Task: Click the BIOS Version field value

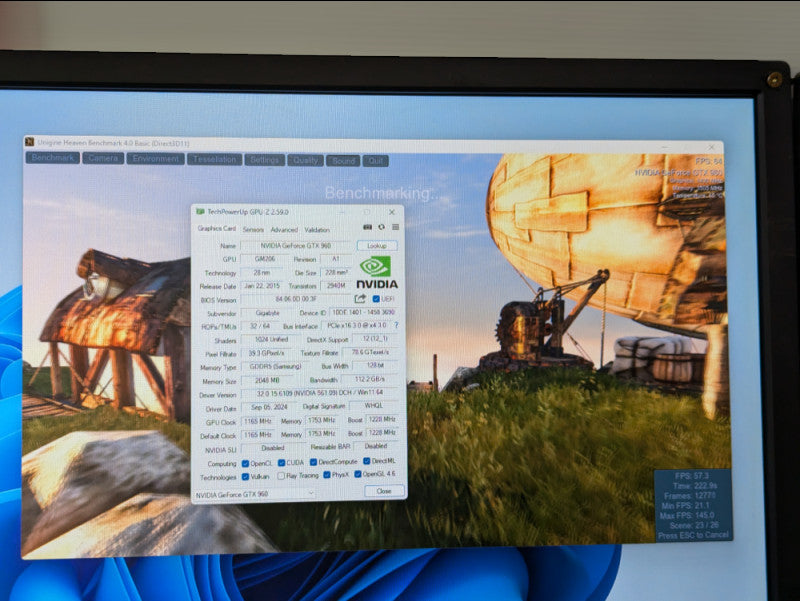Action: click(296, 299)
